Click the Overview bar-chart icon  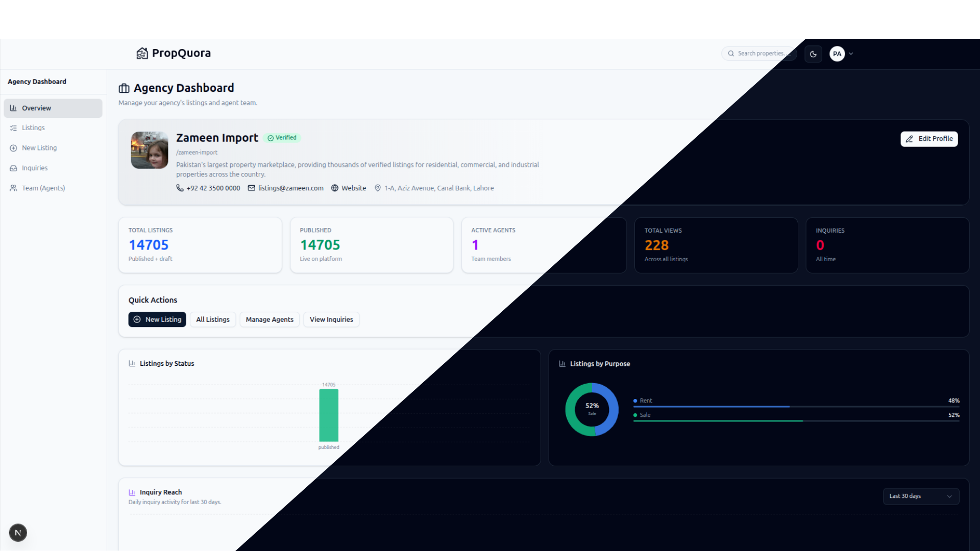[x=13, y=108]
